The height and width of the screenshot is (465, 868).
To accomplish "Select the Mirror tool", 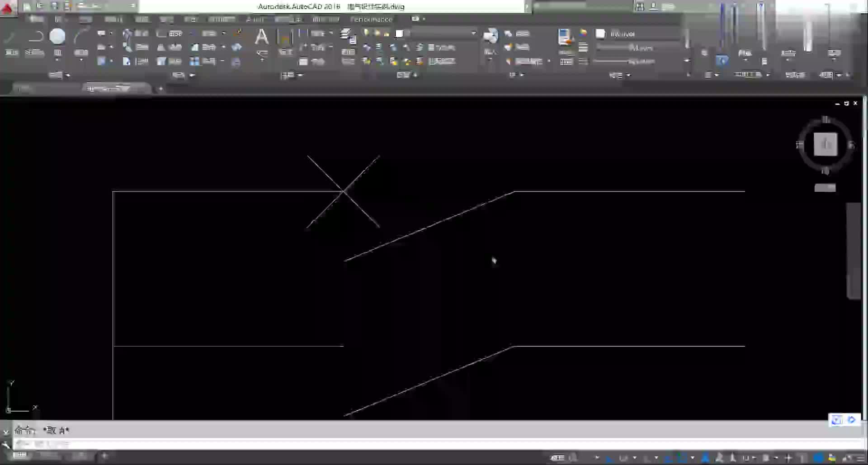I will (x=169, y=47).
